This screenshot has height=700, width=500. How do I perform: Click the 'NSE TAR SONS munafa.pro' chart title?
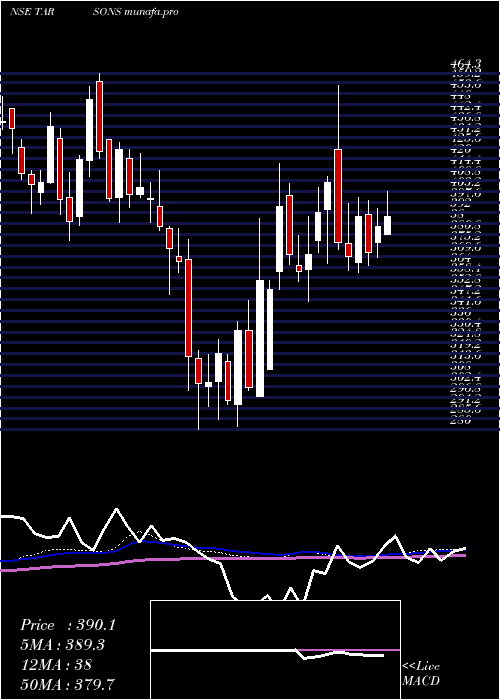pos(94,12)
